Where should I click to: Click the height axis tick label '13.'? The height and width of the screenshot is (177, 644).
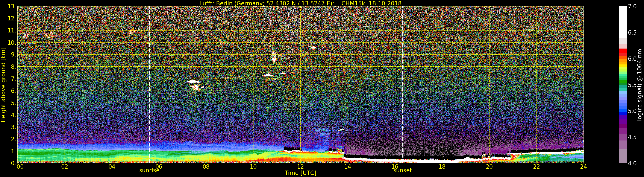pos(12,6)
